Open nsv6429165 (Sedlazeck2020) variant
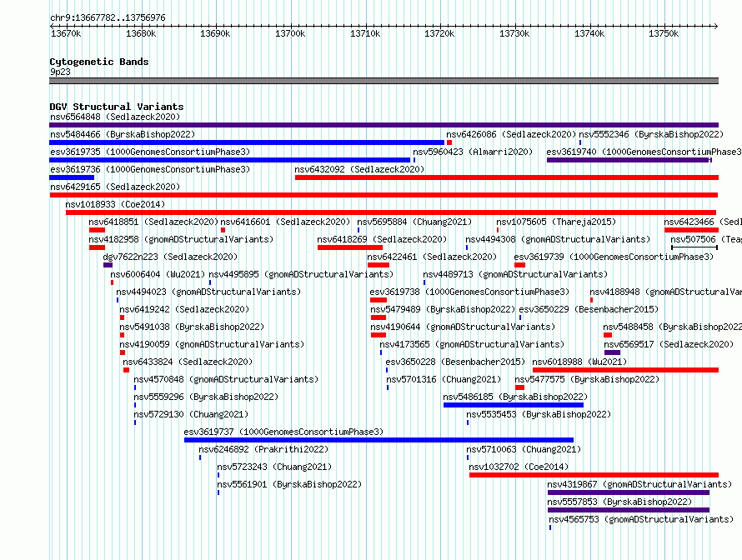 click(115, 187)
